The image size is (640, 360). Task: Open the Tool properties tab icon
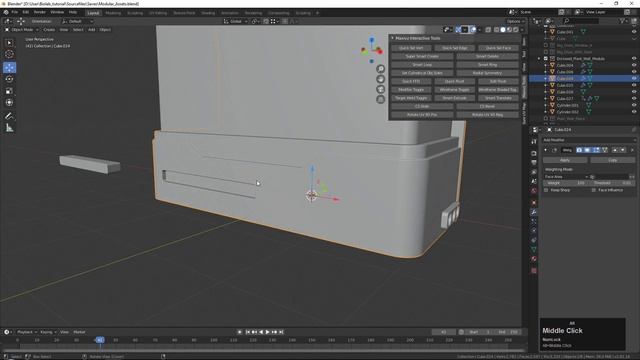point(534,142)
